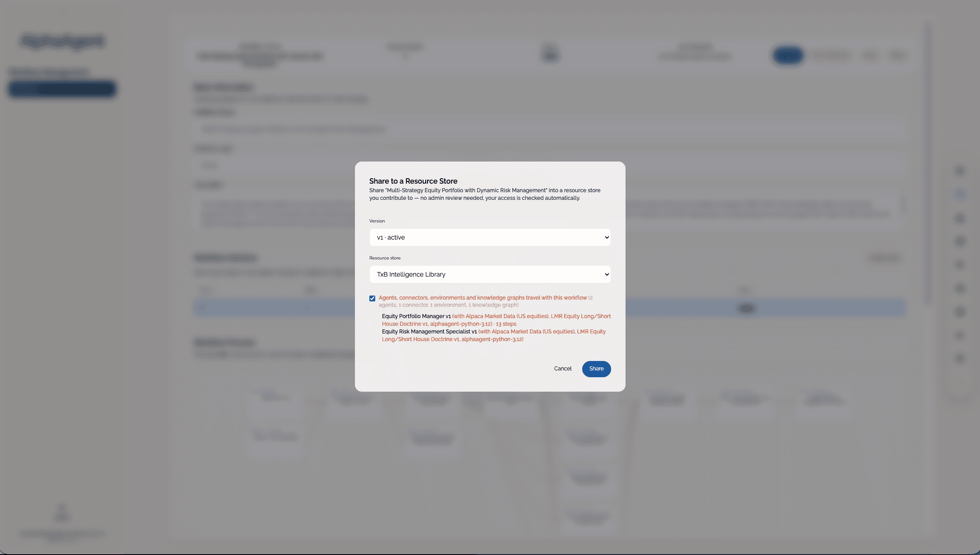Click 'Equity Risk Management Specialist v1' text
Screen dimensions: 980x555
429,332
